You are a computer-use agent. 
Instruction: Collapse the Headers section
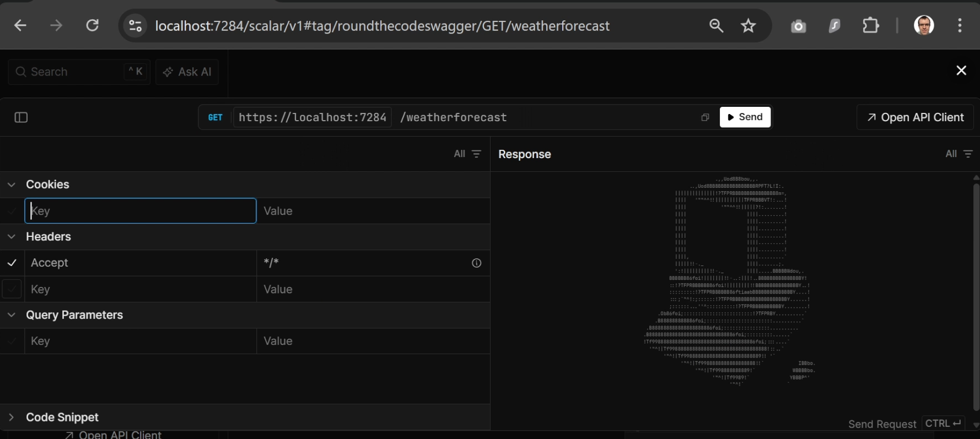[12, 237]
